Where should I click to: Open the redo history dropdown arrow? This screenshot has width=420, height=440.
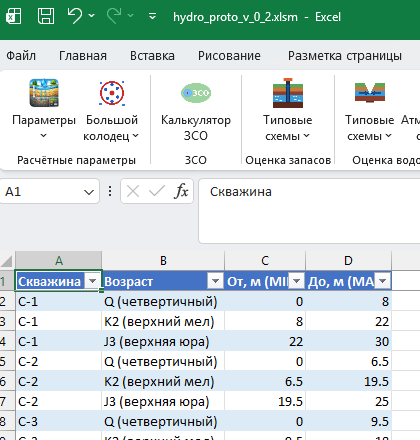click(131, 16)
